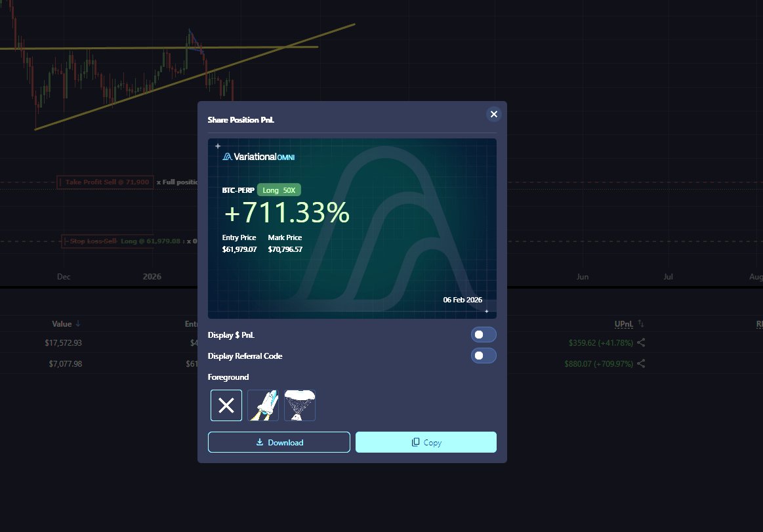Select the rocket foreground thumbnail
763x532 pixels.
[262, 405]
